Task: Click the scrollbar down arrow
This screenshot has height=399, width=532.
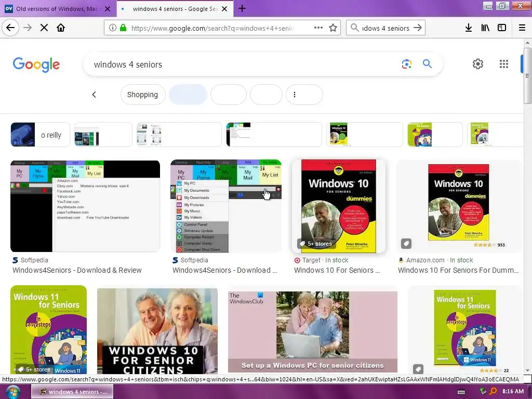Action: pyautogui.click(x=527, y=370)
